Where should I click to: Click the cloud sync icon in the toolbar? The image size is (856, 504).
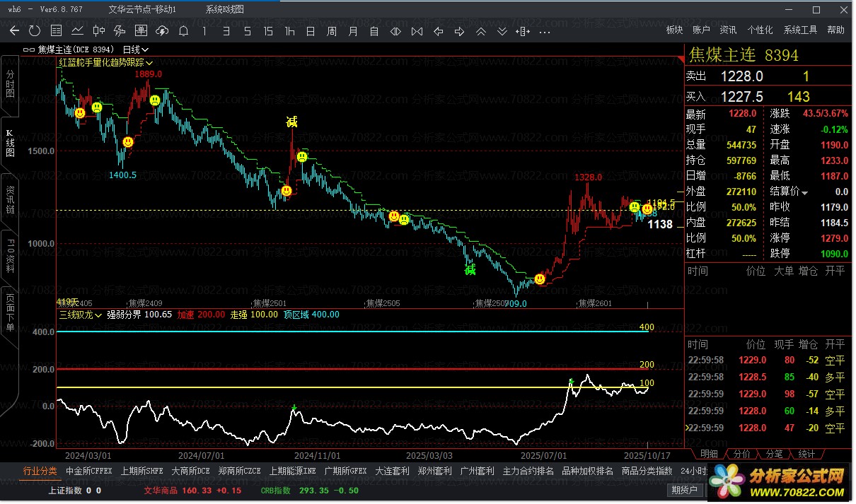(162, 30)
